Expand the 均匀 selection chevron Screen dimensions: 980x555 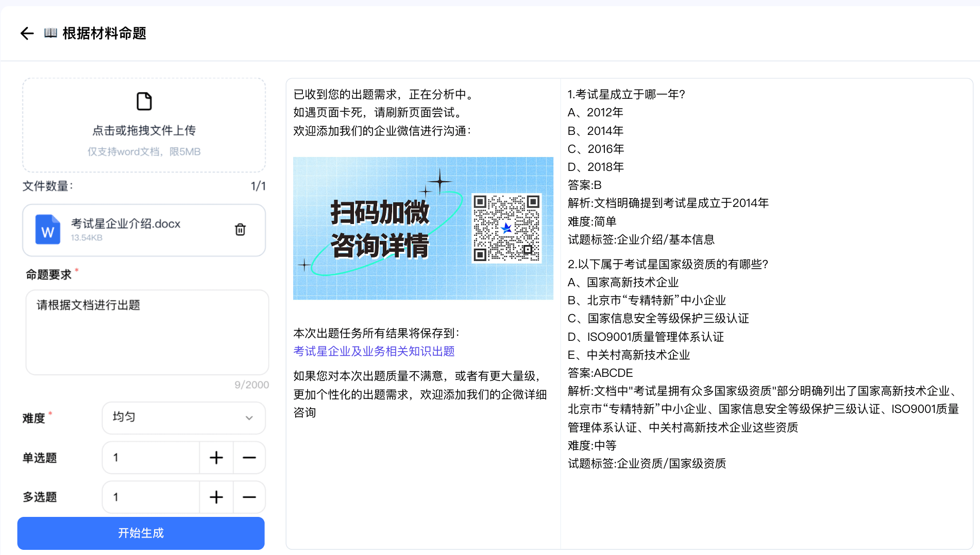tap(249, 418)
